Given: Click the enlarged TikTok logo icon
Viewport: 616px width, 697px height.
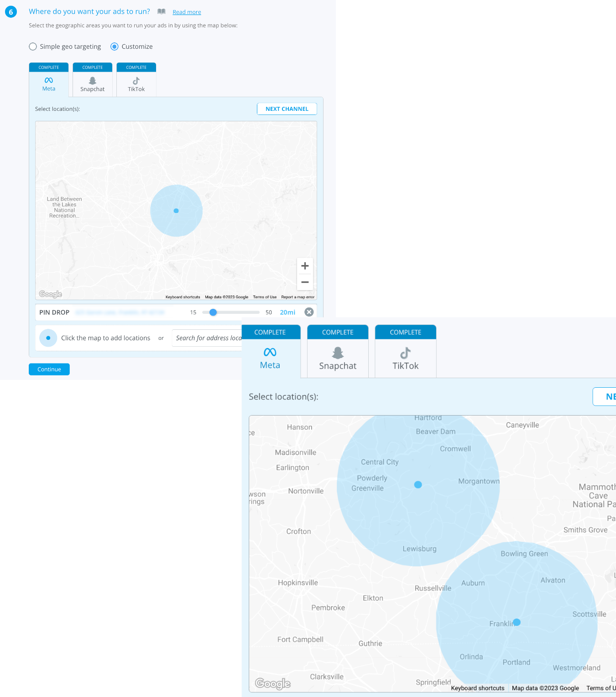Looking at the screenshot, I should (405, 353).
